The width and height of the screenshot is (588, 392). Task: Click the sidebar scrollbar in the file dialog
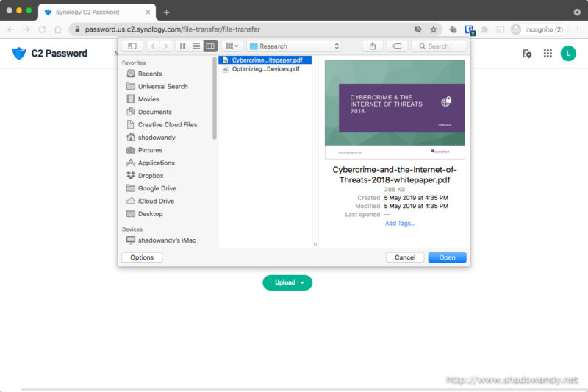[x=215, y=99]
